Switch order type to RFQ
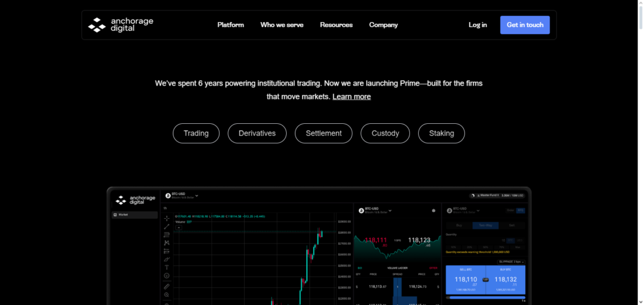The image size is (644, 305). tap(520, 210)
